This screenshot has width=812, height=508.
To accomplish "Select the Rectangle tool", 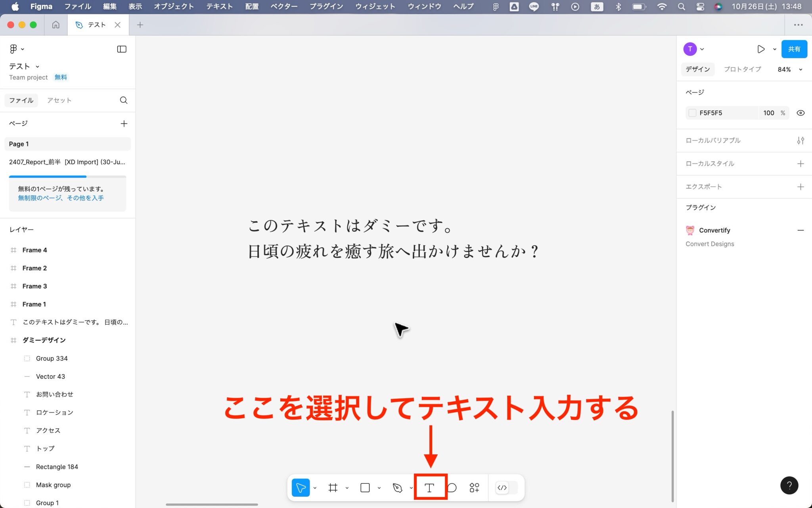I will [364, 487].
